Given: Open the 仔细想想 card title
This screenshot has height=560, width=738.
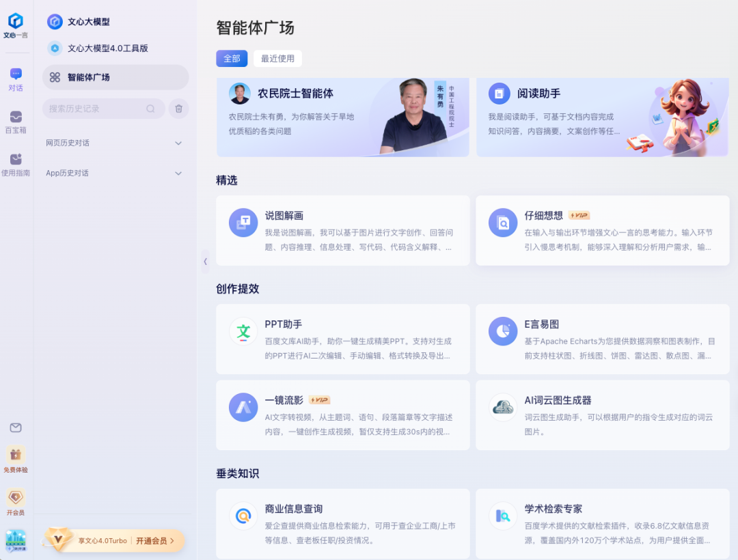Looking at the screenshot, I should coord(544,215).
